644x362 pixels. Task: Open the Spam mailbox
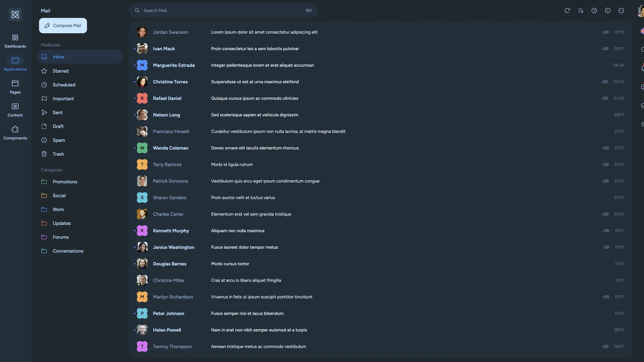coord(80,140)
